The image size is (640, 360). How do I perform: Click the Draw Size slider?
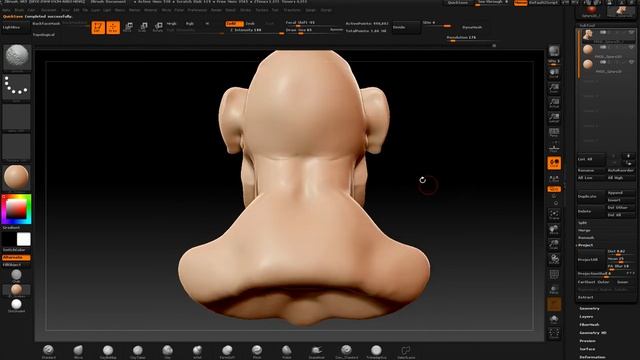tap(308, 30)
